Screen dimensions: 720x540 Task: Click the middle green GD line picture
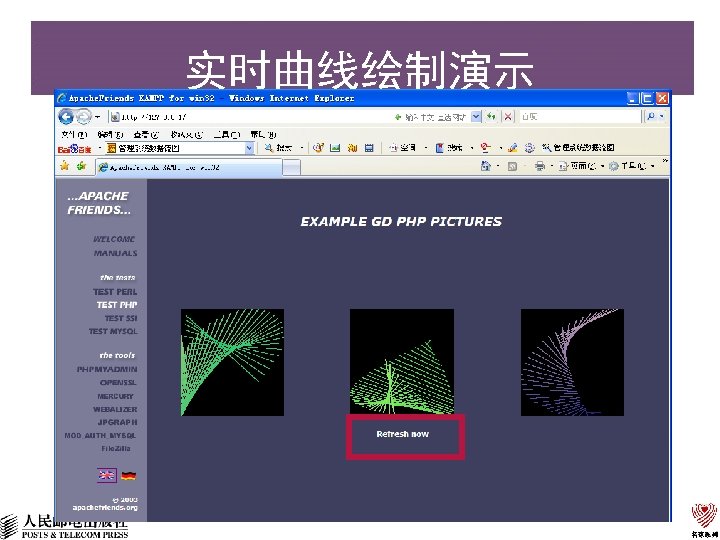(x=402, y=361)
